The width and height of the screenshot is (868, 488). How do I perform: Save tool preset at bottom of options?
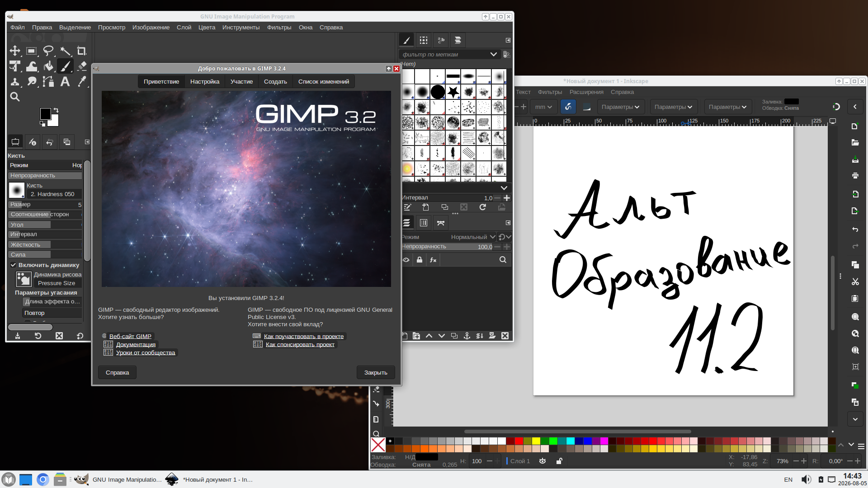tap(18, 336)
